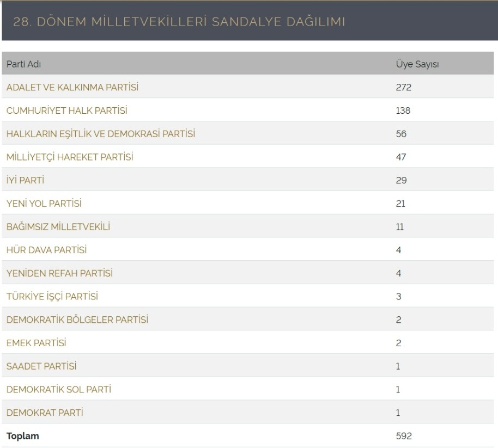
Task: Open the SAADET PARTİSİ link
Action: (x=41, y=366)
